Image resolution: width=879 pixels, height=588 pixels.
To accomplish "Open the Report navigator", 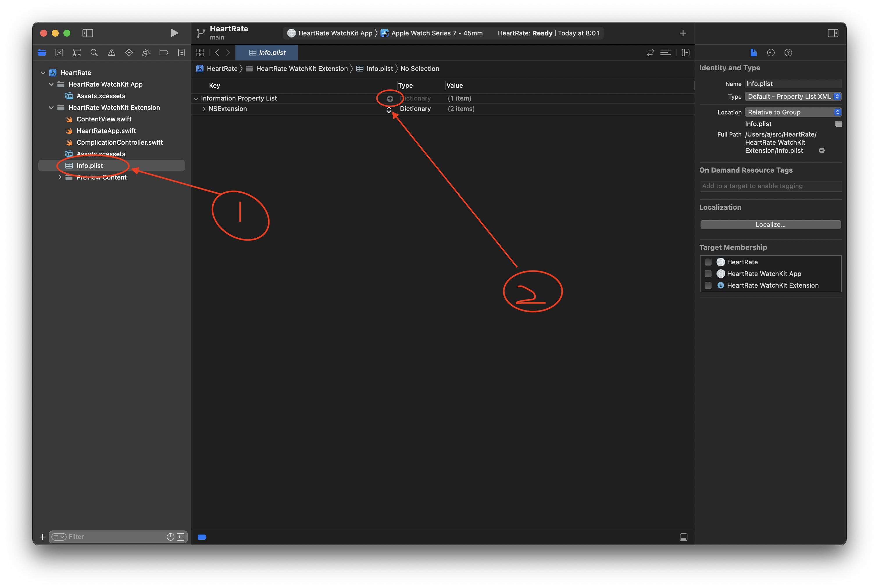I will coord(181,53).
